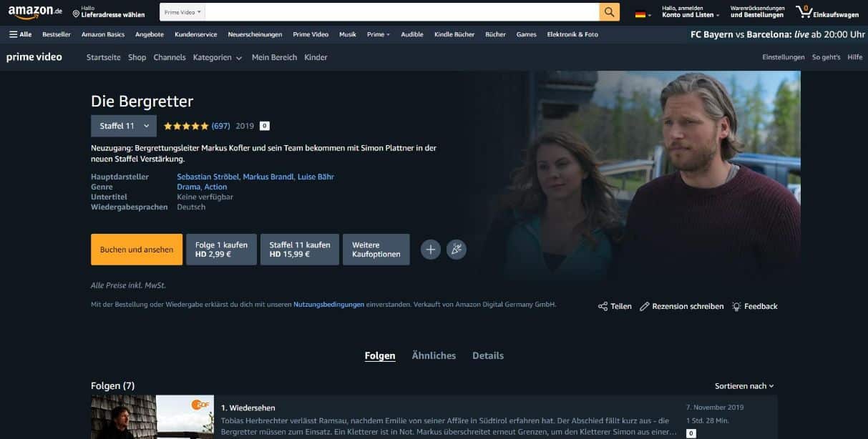Viewport: 868px width, 439px height.
Task: Open the Drama genre link
Action: pos(188,187)
